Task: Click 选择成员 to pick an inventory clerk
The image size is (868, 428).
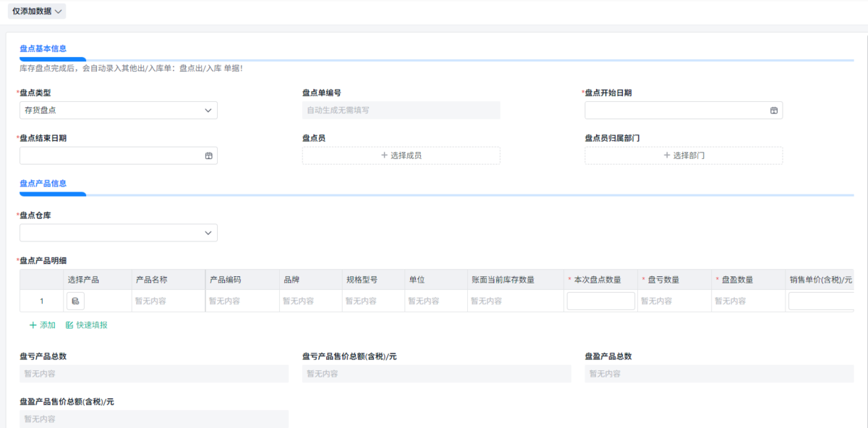Action: pyautogui.click(x=401, y=155)
